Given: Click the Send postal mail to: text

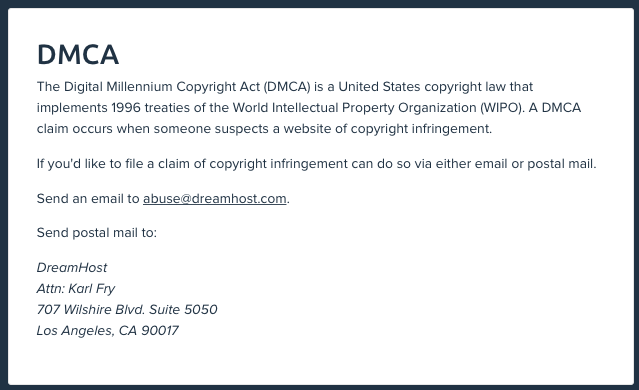Looking at the screenshot, I should point(97,233).
